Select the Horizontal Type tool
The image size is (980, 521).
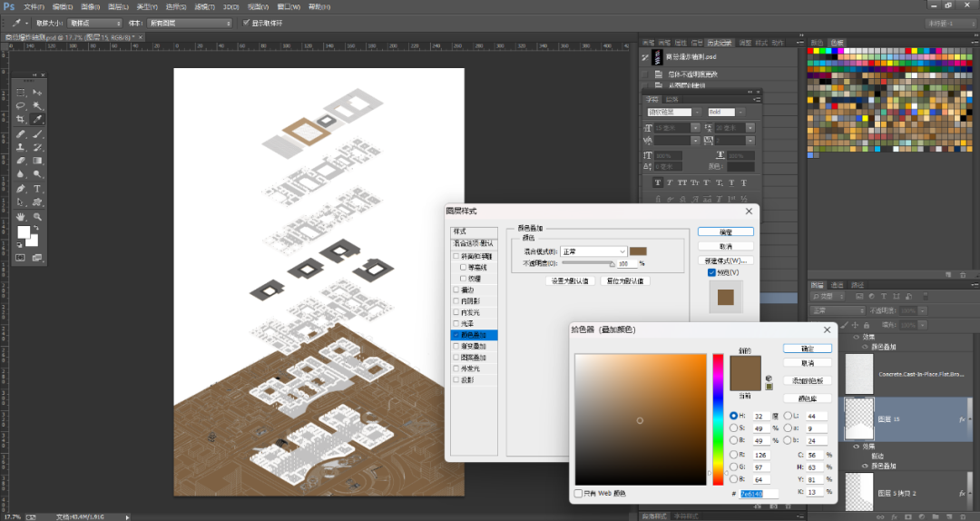(x=37, y=188)
